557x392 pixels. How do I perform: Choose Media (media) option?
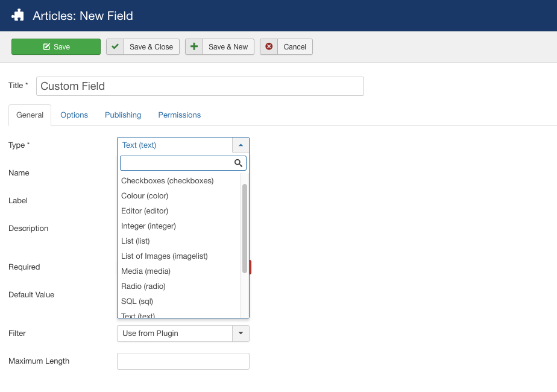pos(146,271)
